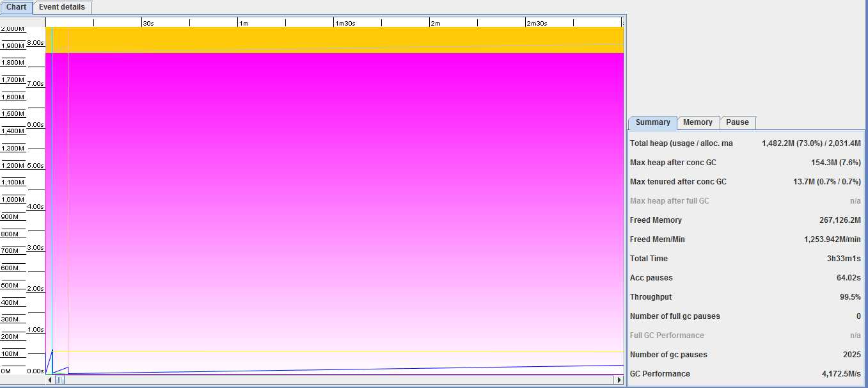Click the 'GC Performance' label
868x388 pixels.
tap(660, 374)
